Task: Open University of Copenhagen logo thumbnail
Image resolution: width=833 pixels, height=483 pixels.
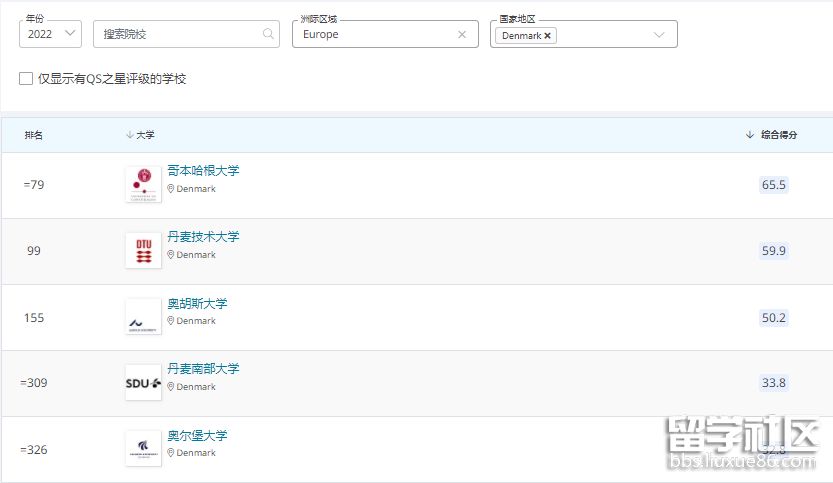Action: [143, 184]
